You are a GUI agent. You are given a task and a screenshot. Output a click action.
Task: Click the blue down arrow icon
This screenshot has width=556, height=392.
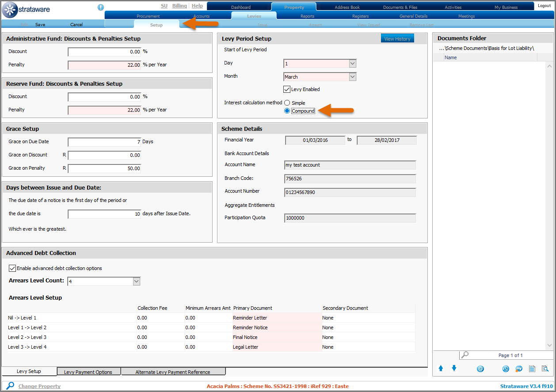tap(454, 368)
